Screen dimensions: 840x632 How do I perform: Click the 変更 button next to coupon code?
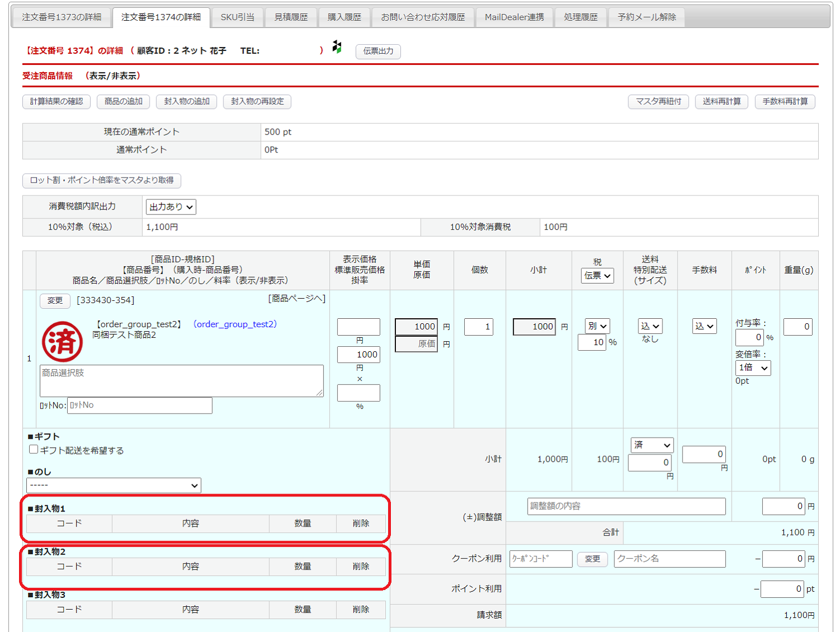pos(592,559)
